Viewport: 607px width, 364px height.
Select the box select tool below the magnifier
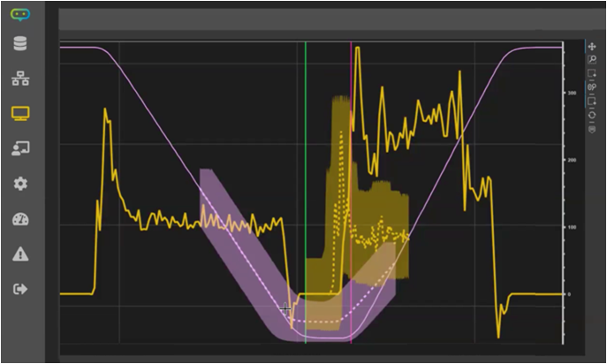592,73
